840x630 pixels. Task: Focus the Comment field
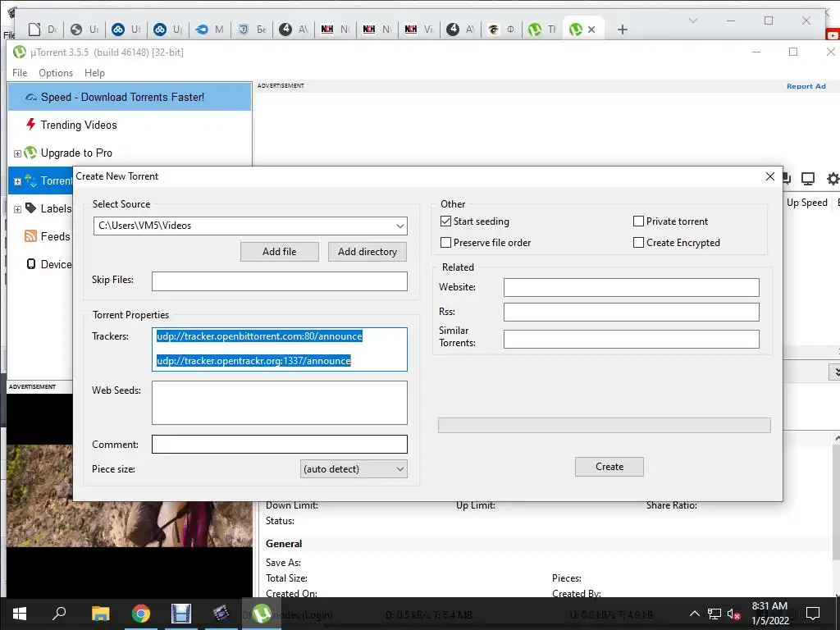click(280, 444)
